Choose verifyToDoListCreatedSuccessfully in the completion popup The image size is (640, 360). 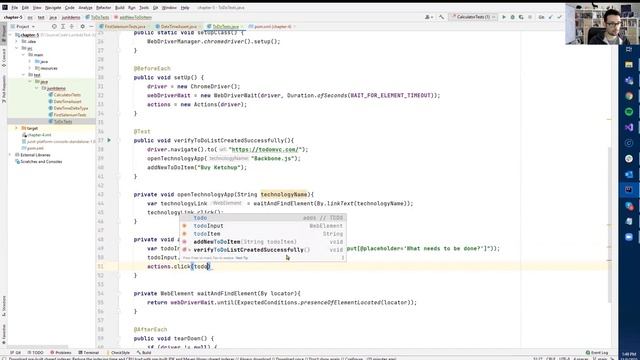pos(263,250)
